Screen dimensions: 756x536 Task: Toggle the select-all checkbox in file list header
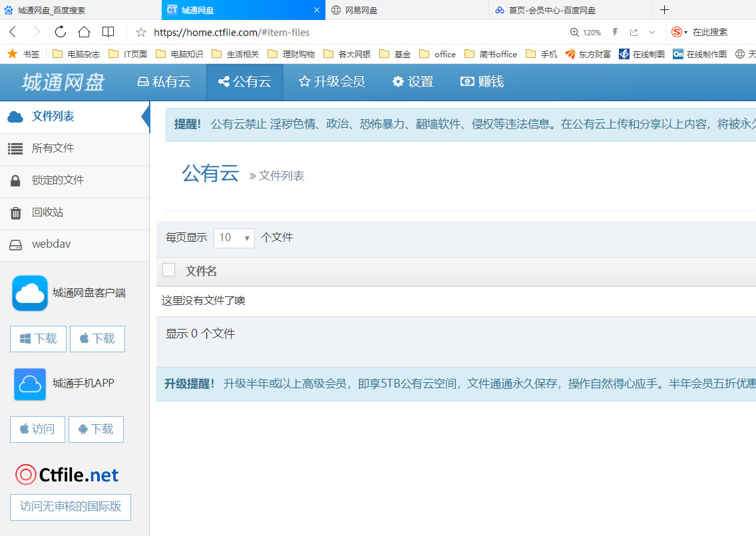coord(169,270)
